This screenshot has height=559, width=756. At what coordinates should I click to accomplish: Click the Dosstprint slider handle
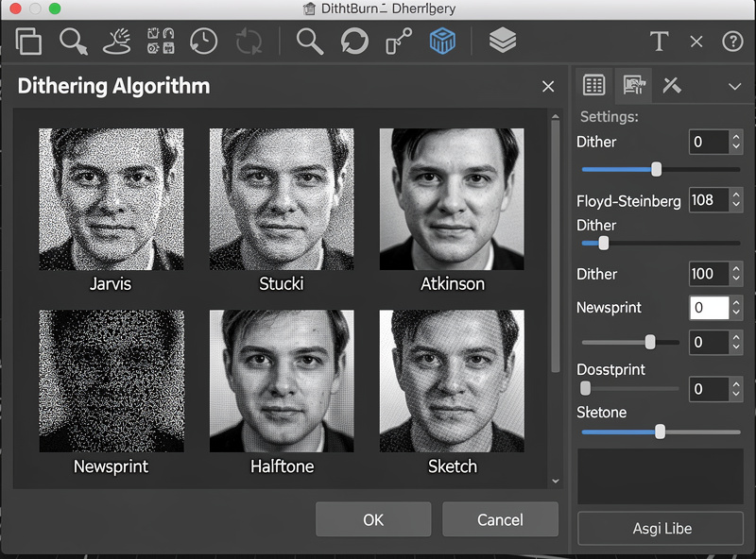pos(585,388)
